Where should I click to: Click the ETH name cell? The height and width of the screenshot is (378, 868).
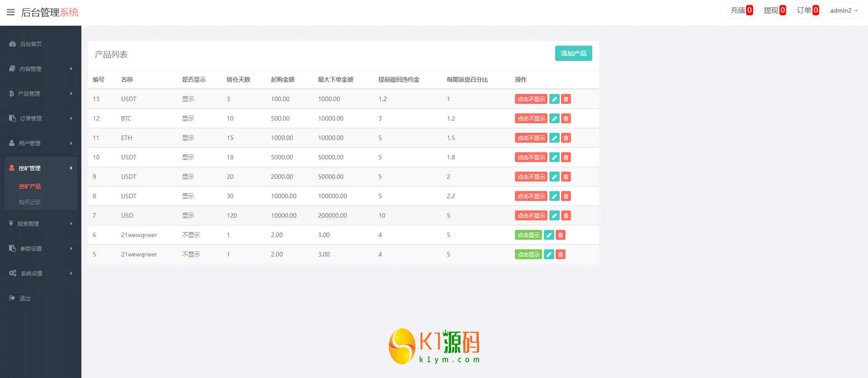point(127,138)
